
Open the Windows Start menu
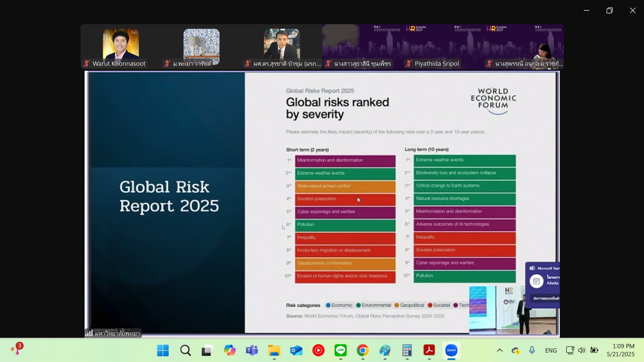[163, 351]
